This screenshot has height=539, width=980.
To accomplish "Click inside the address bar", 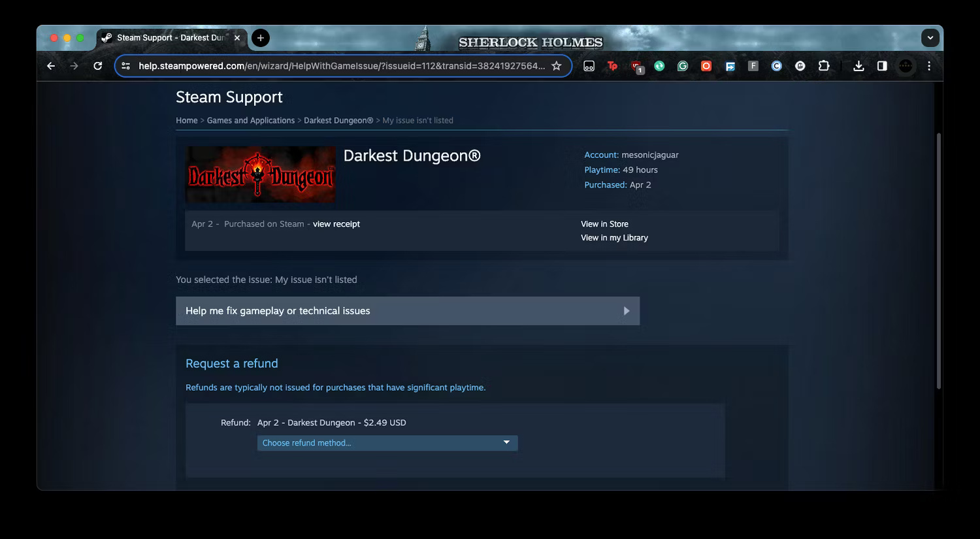I will [340, 65].
